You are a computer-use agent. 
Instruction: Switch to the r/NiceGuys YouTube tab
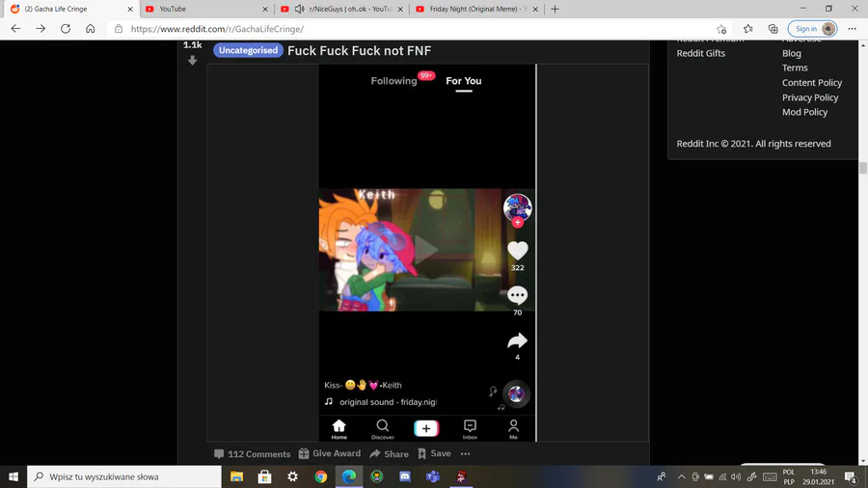point(342,9)
